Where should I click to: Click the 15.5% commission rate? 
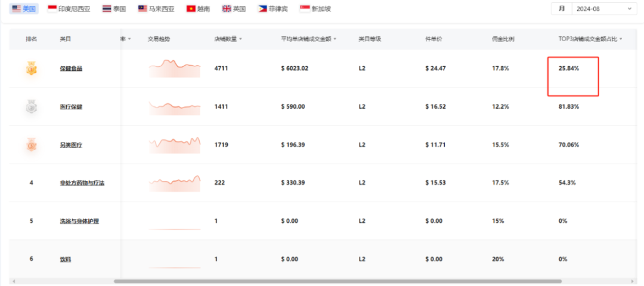500,145
